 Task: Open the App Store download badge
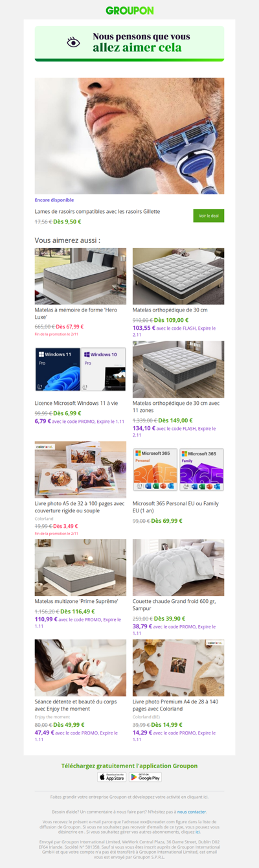[x=111, y=777]
